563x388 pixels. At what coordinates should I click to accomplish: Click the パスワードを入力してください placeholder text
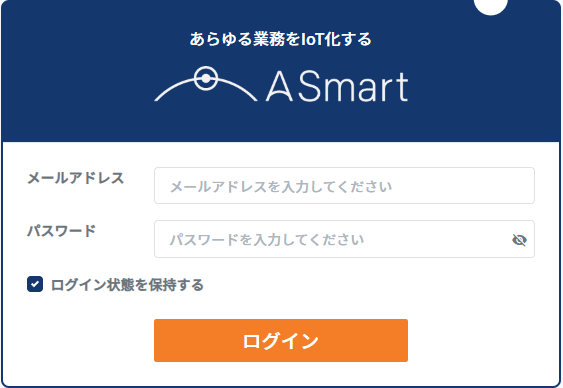coord(267,240)
